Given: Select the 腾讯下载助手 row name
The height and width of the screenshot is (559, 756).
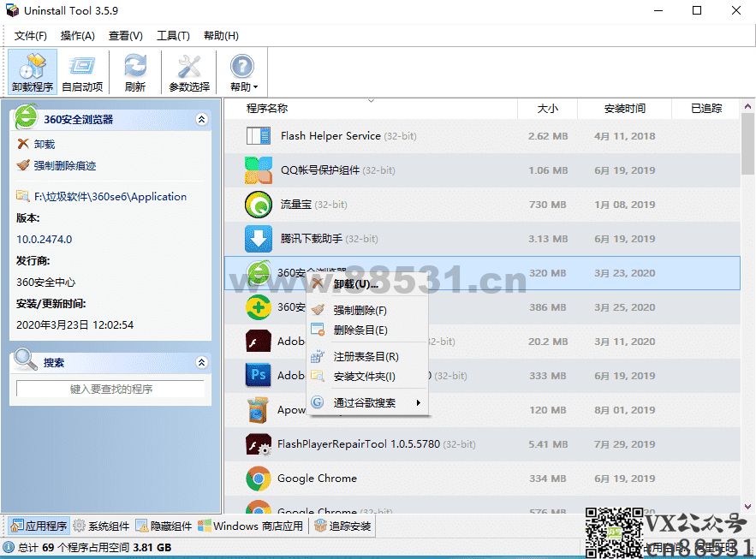Looking at the screenshot, I should (312, 239).
